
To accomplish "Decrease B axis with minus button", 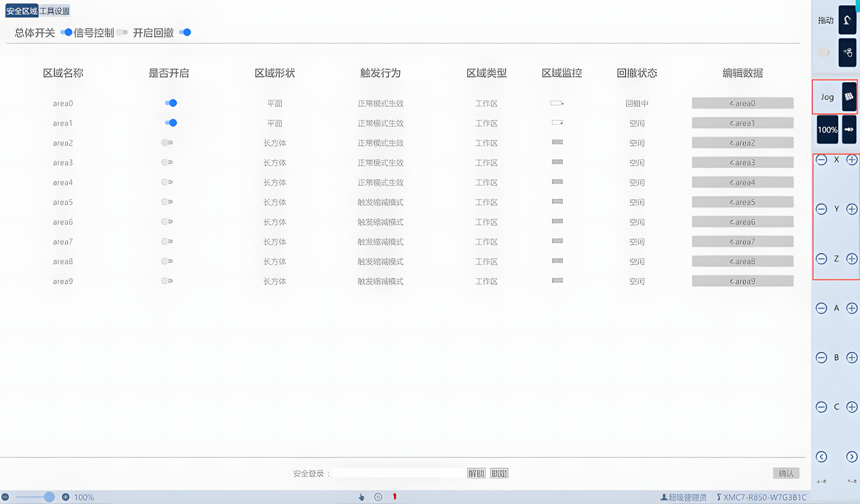I will click(x=822, y=357).
